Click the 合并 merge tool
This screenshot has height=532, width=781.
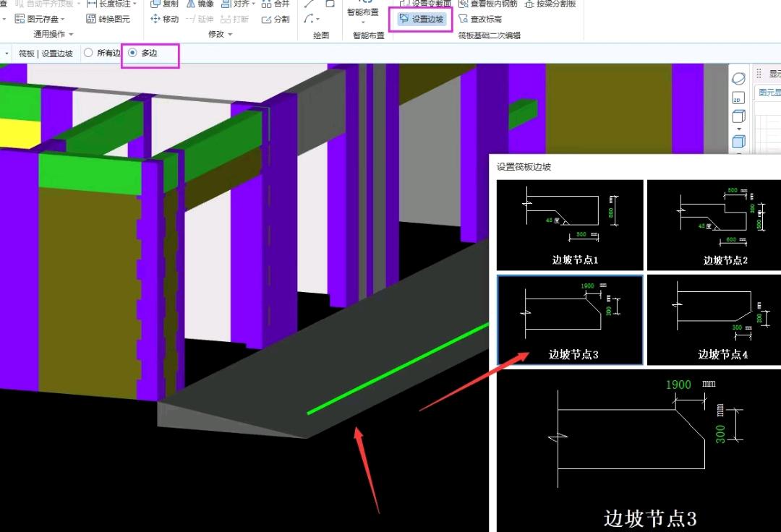276,4
